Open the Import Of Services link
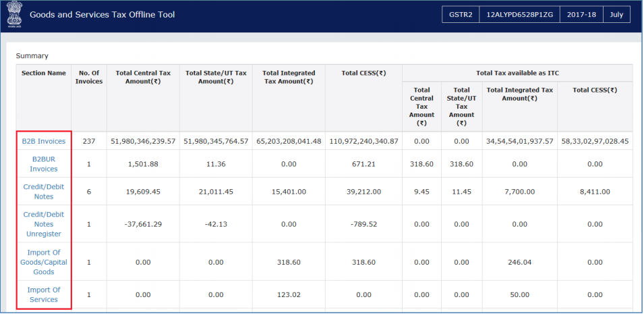644x314 pixels. pos(44,294)
